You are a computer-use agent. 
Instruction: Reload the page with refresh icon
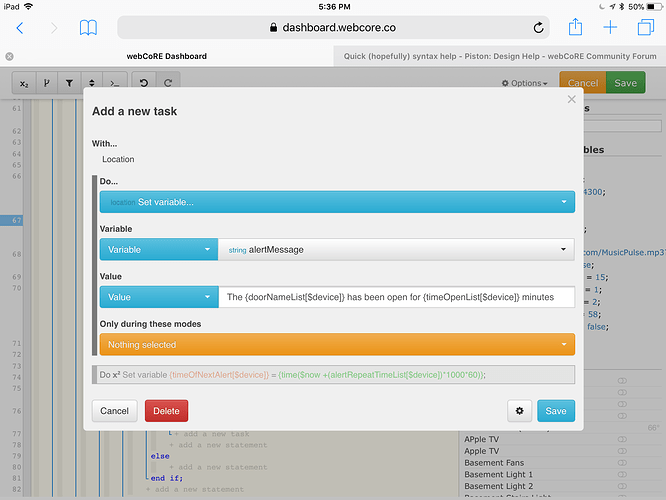538,28
